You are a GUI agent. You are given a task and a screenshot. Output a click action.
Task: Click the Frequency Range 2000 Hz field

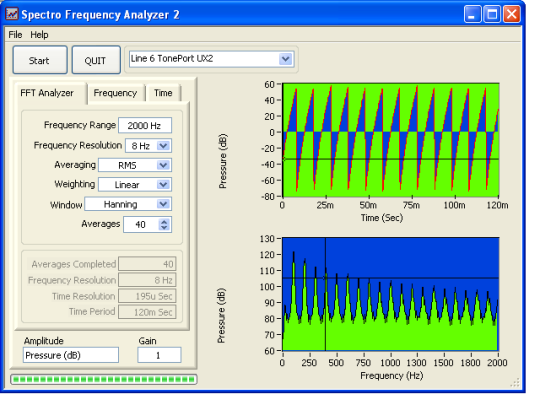[145, 125]
